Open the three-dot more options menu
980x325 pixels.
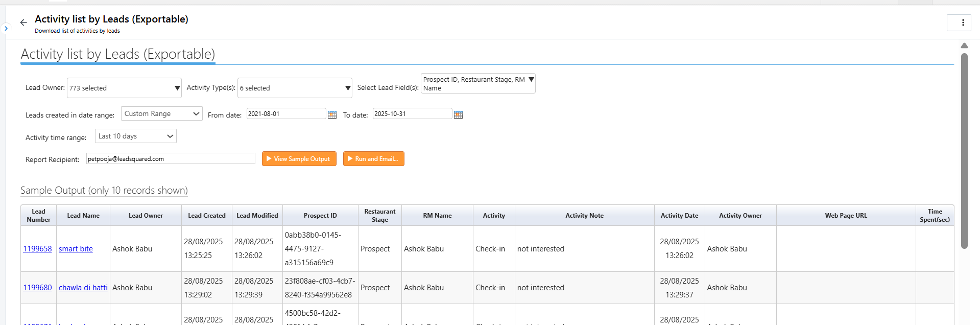click(963, 22)
